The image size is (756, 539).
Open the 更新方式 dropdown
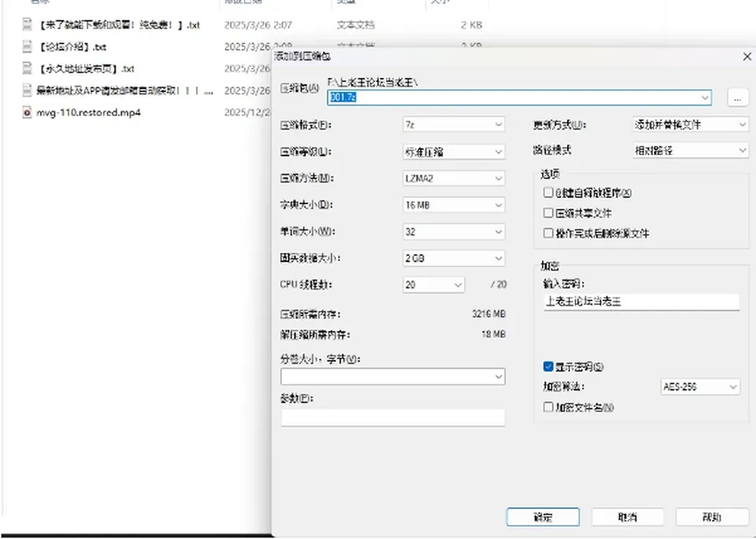tap(690, 125)
